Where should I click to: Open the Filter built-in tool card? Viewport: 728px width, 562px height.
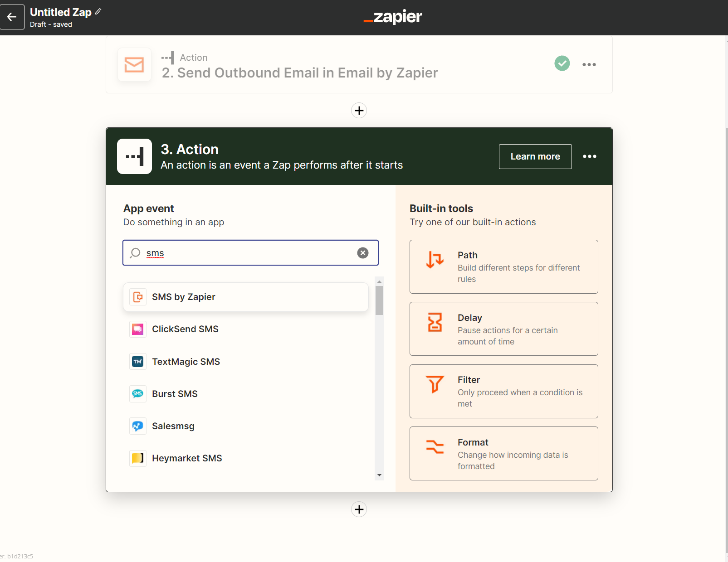click(x=503, y=391)
